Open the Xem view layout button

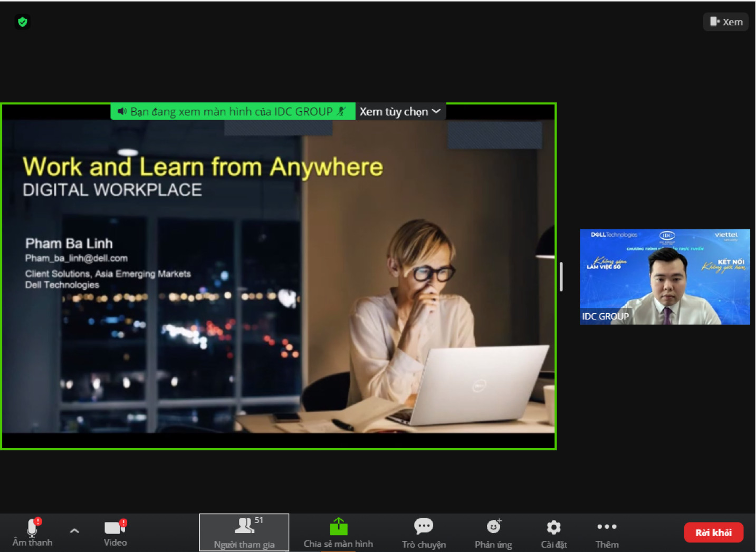[726, 22]
